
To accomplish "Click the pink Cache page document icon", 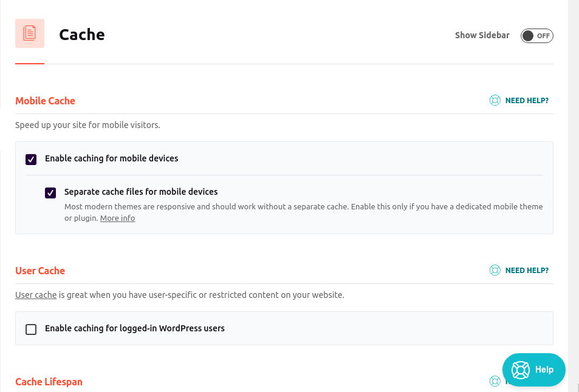I will coord(30,33).
